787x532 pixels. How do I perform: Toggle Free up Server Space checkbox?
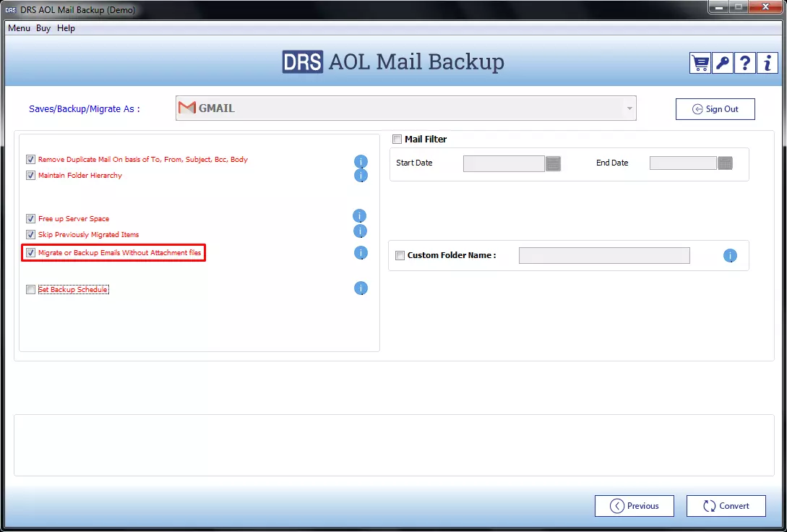(x=30, y=219)
